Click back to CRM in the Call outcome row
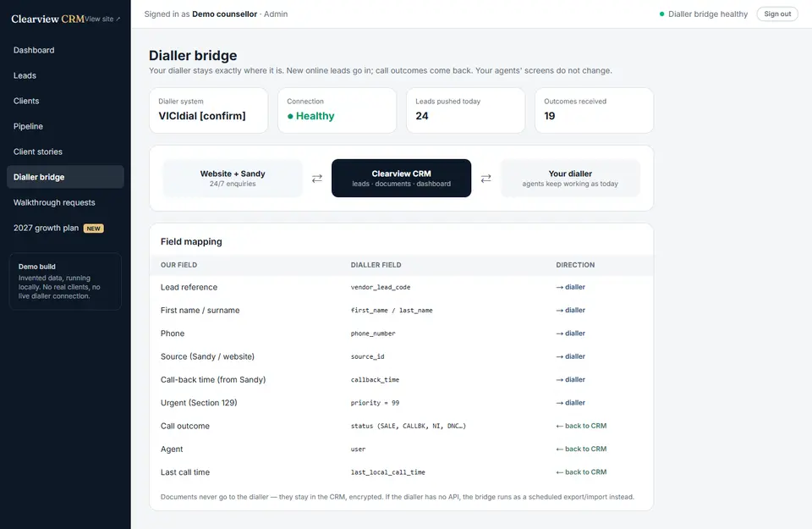Viewport: 812px width, 529px height. (x=582, y=426)
